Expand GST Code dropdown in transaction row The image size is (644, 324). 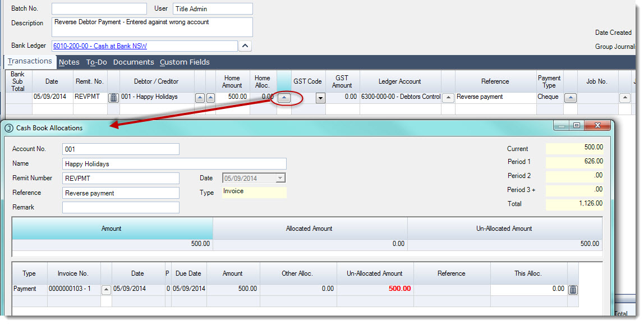coord(320,98)
